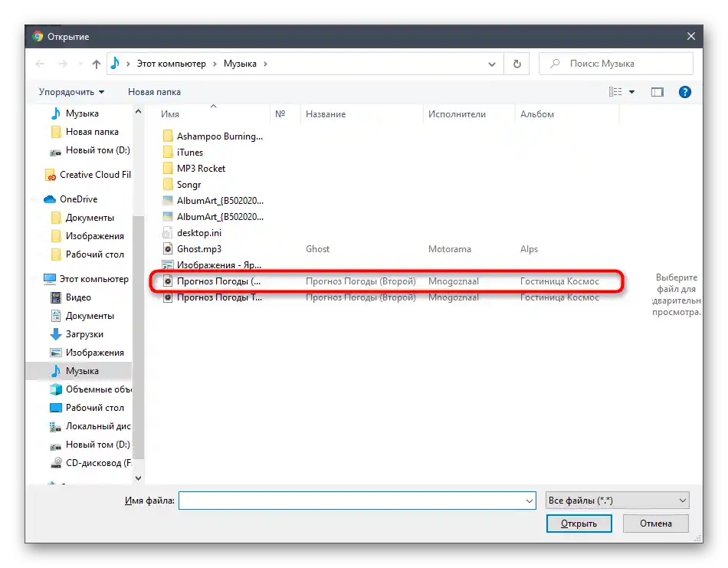728x568 pixels.
Task: Open OneDrive Изображения folder in sidebar
Action: tap(87, 236)
